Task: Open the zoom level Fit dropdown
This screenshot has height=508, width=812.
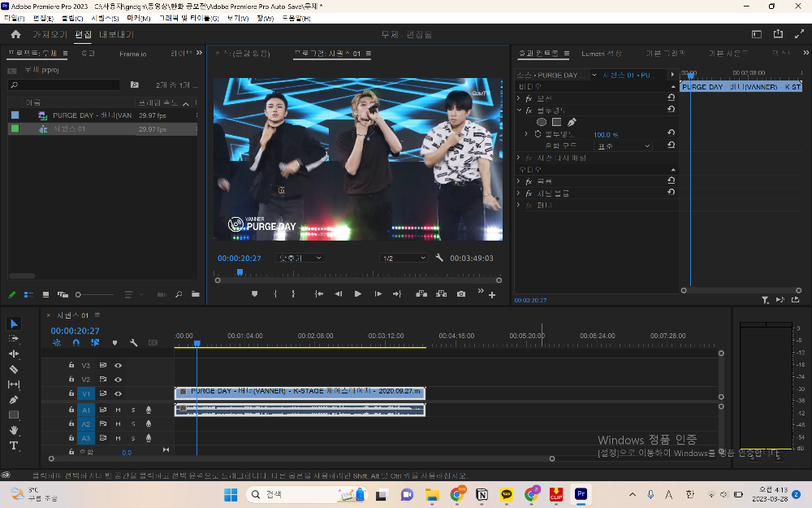Action: 300,258
